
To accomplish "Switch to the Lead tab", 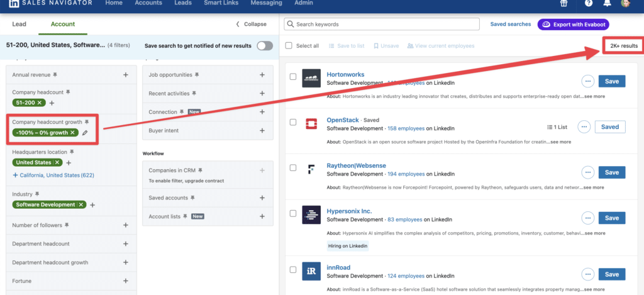I will tap(19, 25).
